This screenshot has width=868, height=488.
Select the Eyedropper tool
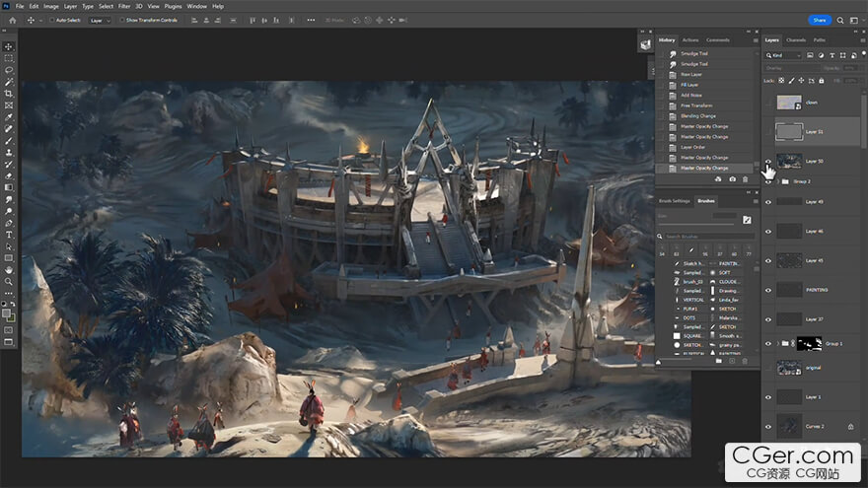point(9,117)
